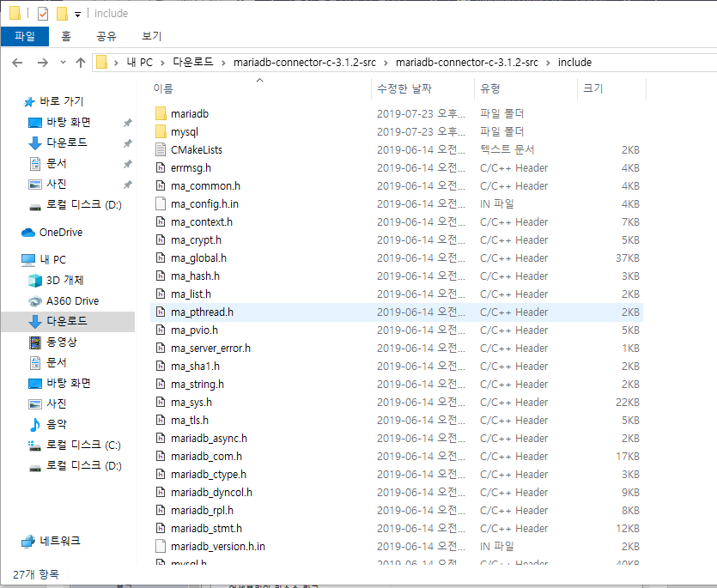Open 내 PC in the navigation pane
This screenshot has width=717, height=588.
pos(52,260)
